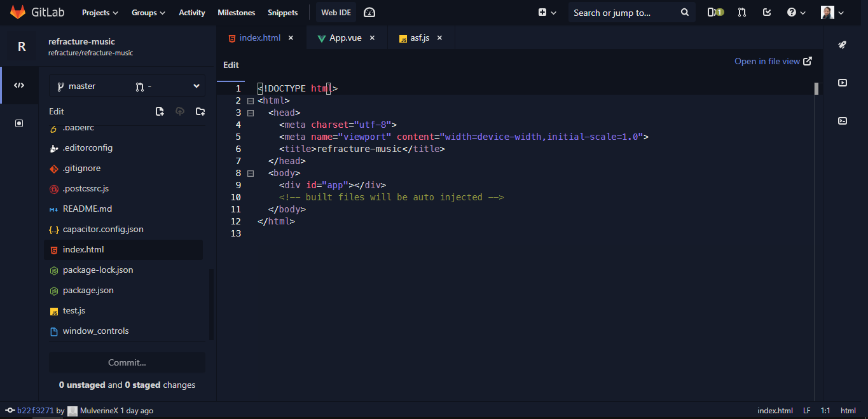Viewport: 868px width, 419px height.
Task: Click Open in file view link
Action: [x=768, y=61]
